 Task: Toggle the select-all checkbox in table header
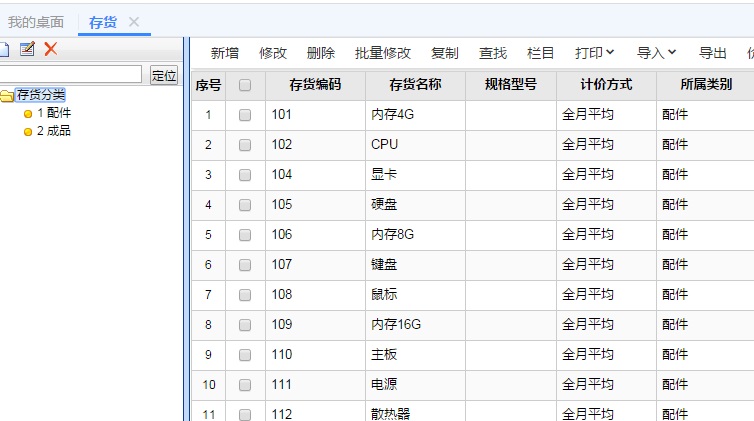(245, 85)
